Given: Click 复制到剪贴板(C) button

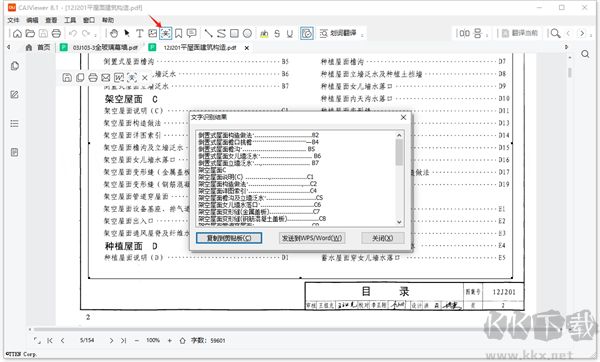Looking at the screenshot, I should pos(229,238).
